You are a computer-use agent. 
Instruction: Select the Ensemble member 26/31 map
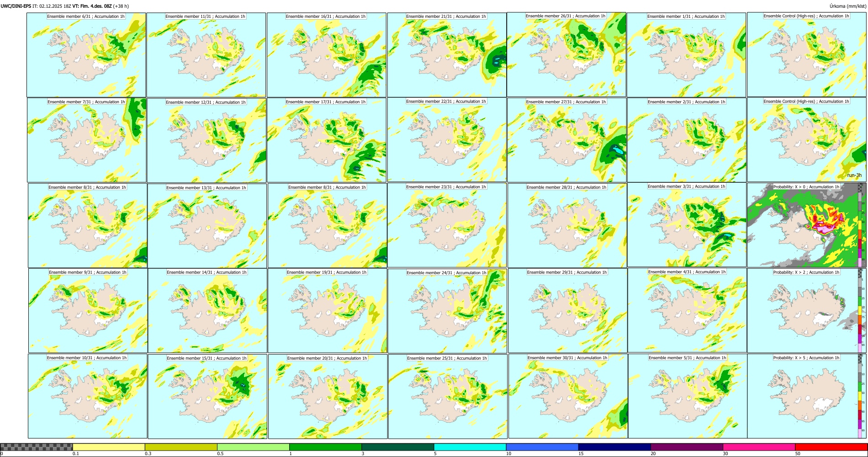coord(566,54)
